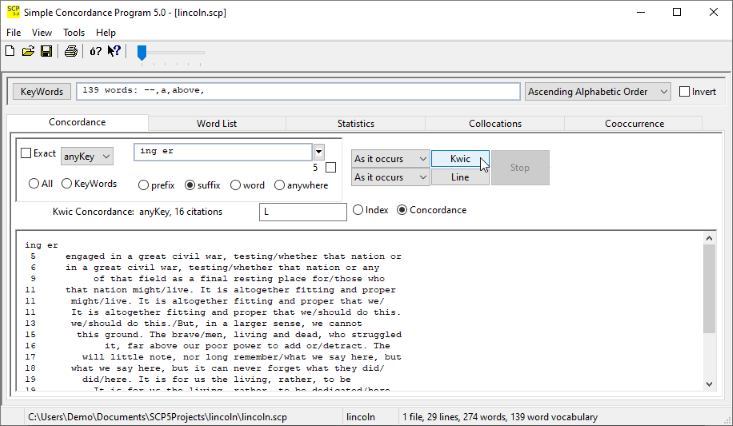Open the Tools menu
This screenshot has height=426, width=733.
pyautogui.click(x=74, y=33)
